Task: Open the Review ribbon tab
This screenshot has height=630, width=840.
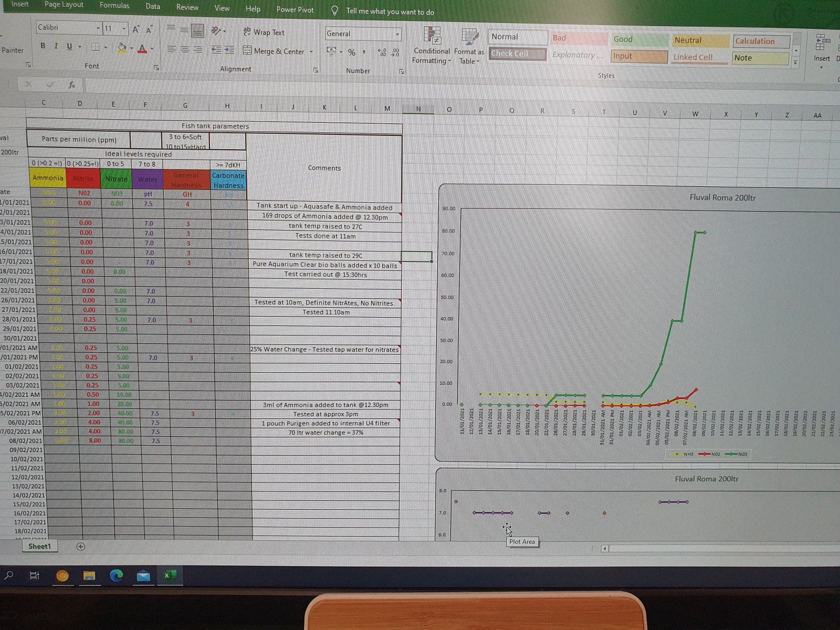Action: 187,7
